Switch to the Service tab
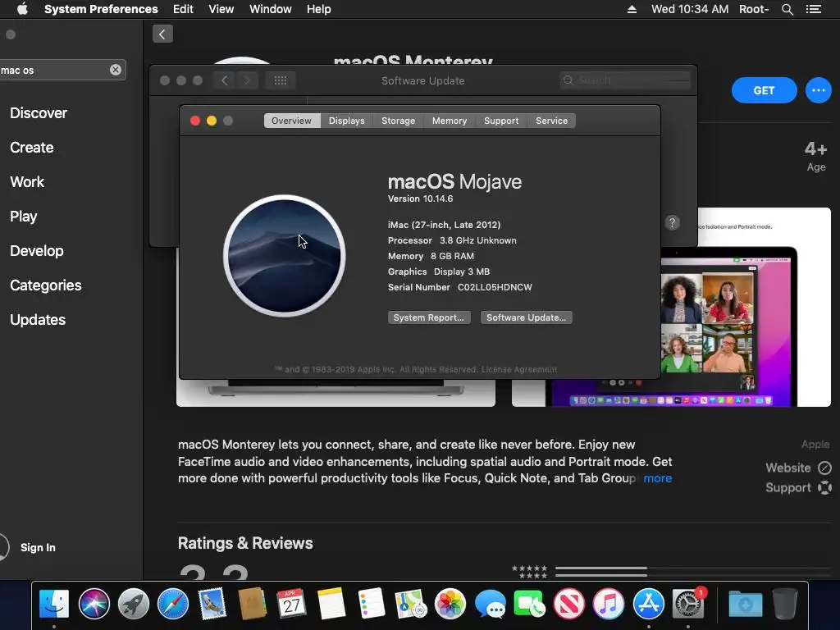Viewport: 840px width, 630px height. [x=551, y=121]
